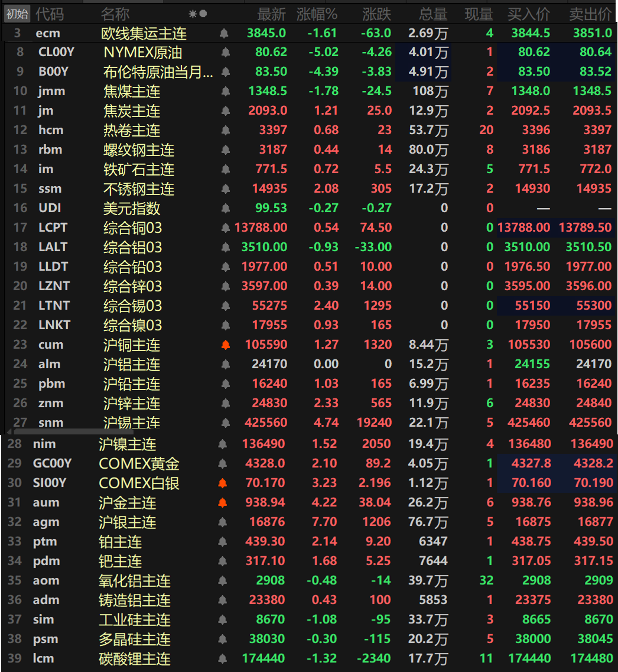Open alert bell for 美元指数
618x672 pixels.
coord(226,208)
